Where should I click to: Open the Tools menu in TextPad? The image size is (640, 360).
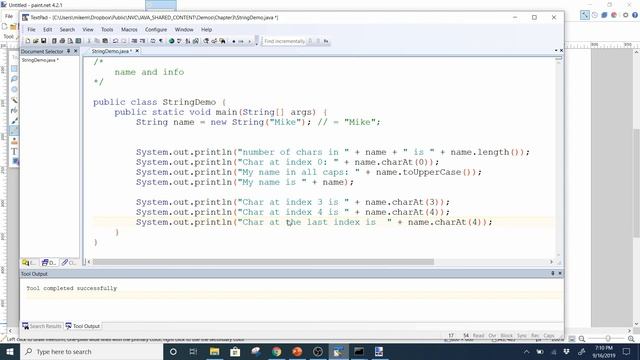107,29
